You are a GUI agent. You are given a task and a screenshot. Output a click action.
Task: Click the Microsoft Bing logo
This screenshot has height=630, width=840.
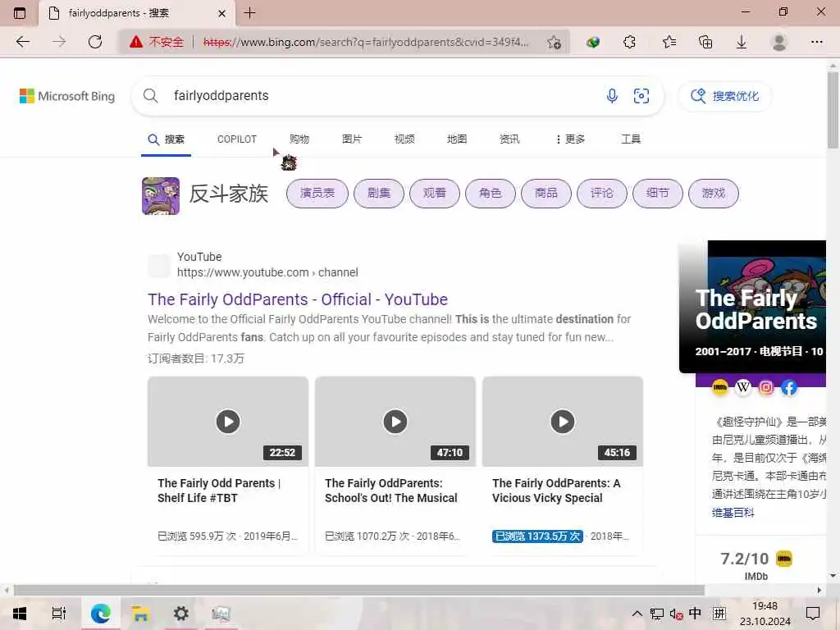[67, 96]
